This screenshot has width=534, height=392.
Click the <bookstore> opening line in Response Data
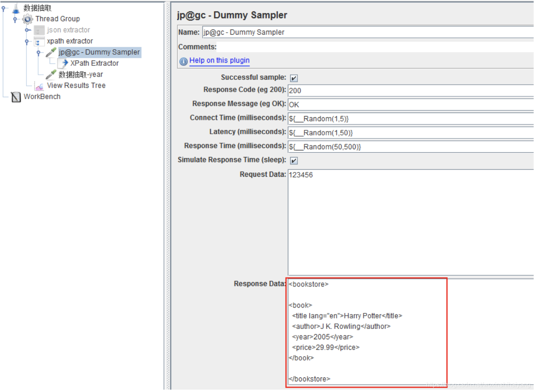coord(308,284)
